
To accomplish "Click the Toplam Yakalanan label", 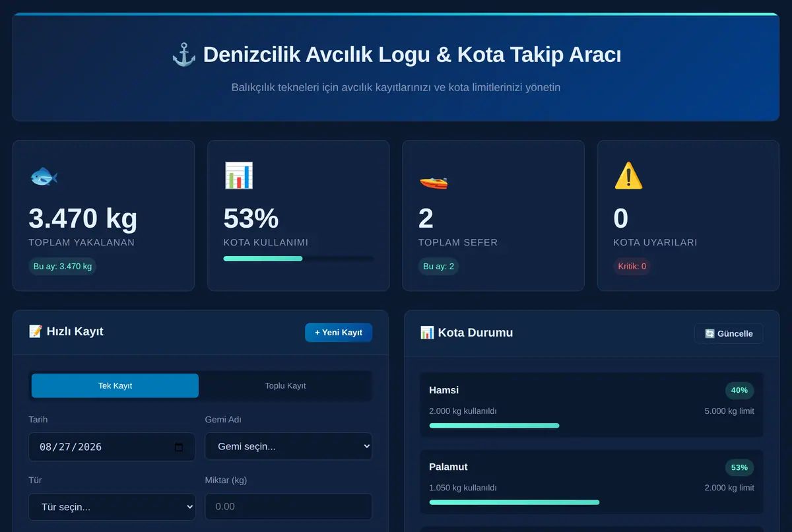I will pos(82,242).
